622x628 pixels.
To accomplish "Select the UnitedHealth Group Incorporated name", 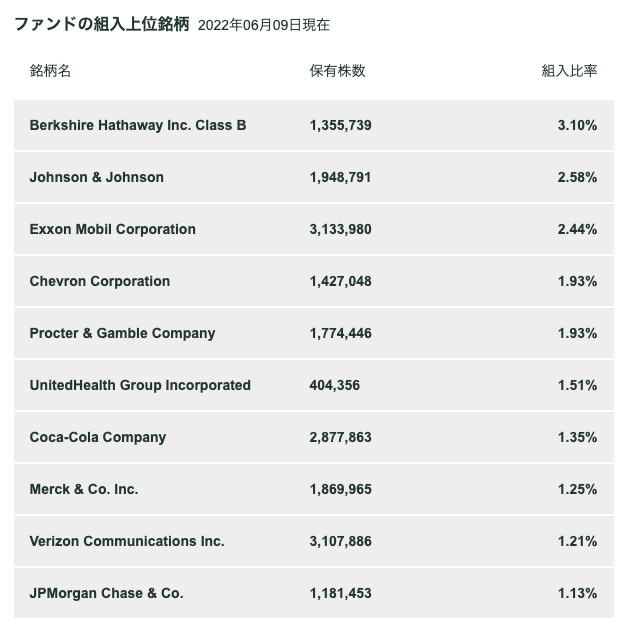I will pyautogui.click(x=140, y=385).
